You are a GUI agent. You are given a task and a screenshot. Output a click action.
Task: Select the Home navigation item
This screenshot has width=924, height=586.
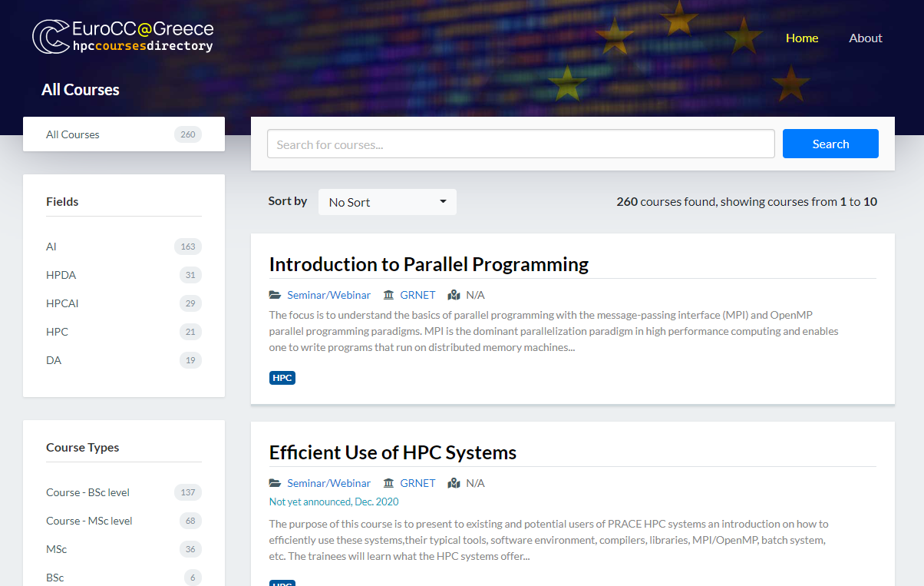tap(801, 38)
